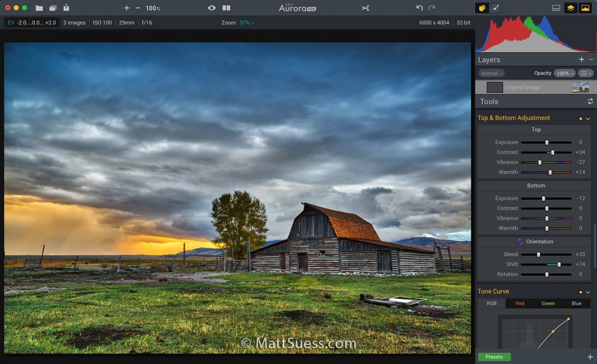
Task: Undo the last adjustment
Action: [419, 8]
